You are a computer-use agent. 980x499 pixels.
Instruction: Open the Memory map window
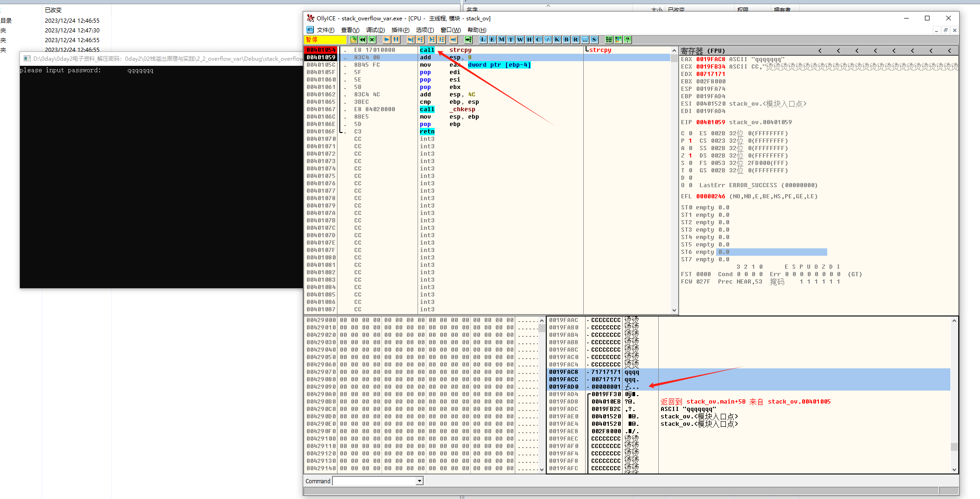point(501,39)
